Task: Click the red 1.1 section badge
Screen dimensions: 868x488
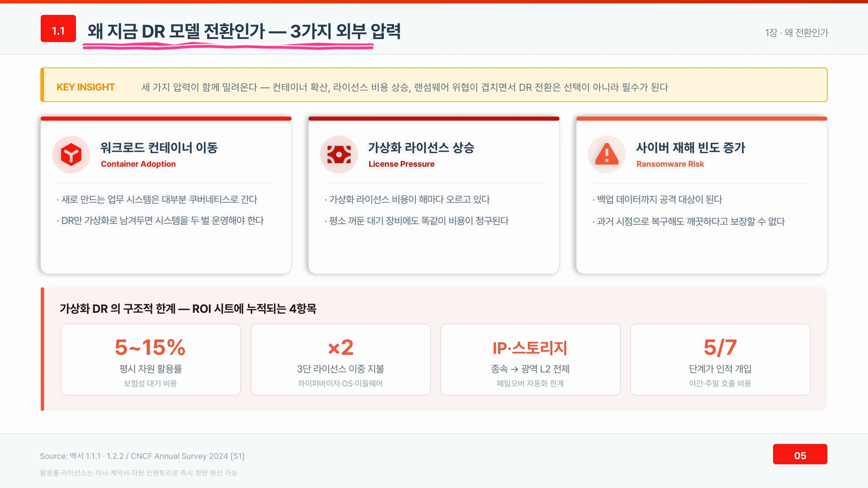Action: 58,28
